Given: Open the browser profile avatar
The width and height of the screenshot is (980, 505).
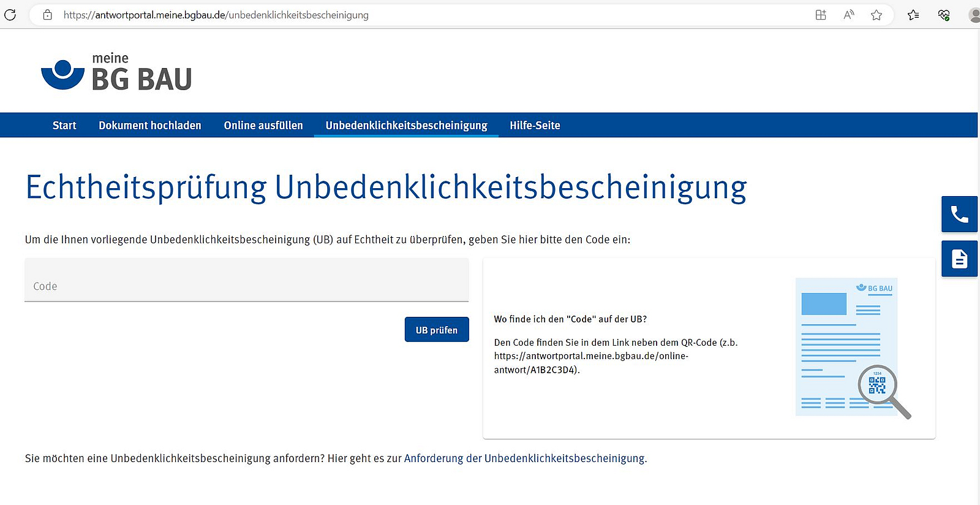Looking at the screenshot, I should click(974, 15).
